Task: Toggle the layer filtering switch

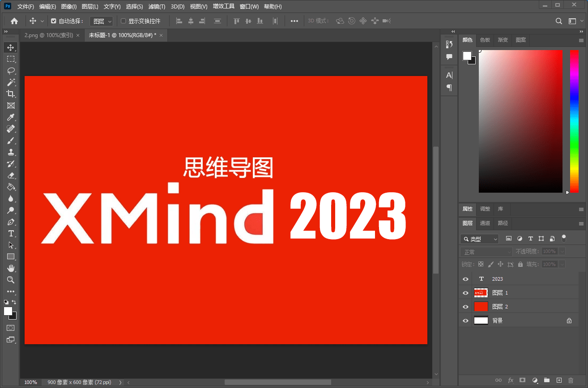Action: click(x=564, y=238)
